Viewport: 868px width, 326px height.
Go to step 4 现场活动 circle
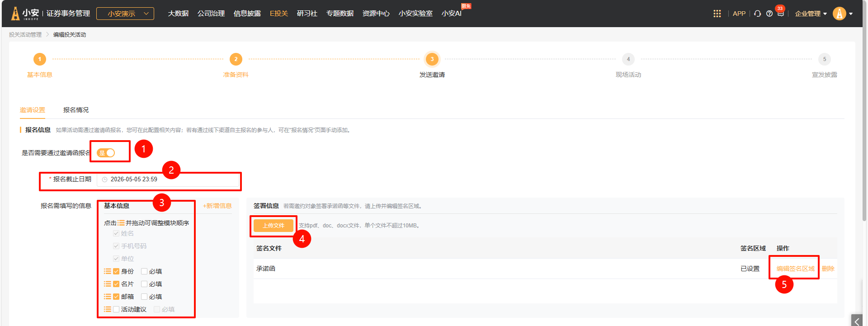628,59
